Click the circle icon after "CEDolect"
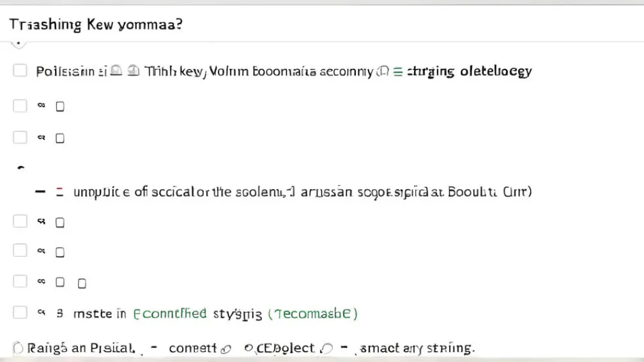The image size is (644, 362). [x=327, y=349]
